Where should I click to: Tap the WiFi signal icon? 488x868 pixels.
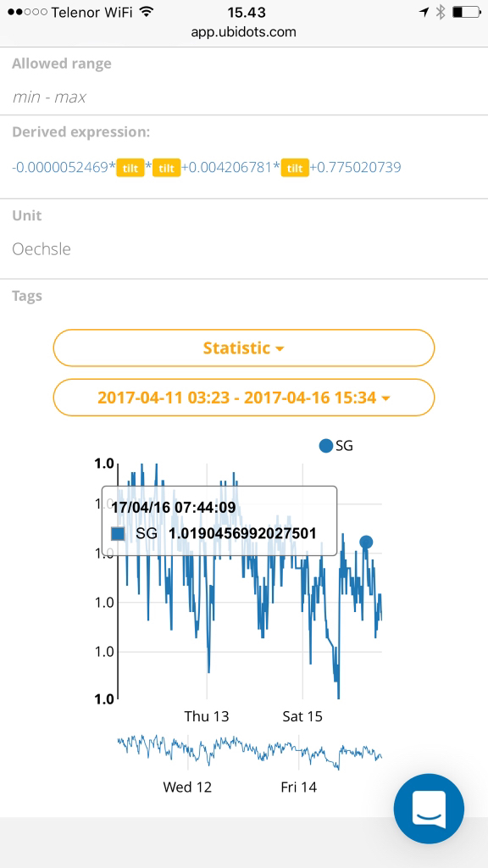coord(146,12)
